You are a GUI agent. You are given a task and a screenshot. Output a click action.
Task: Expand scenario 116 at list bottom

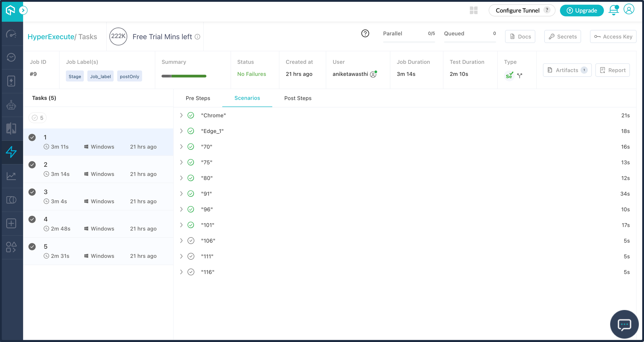(x=181, y=272)
